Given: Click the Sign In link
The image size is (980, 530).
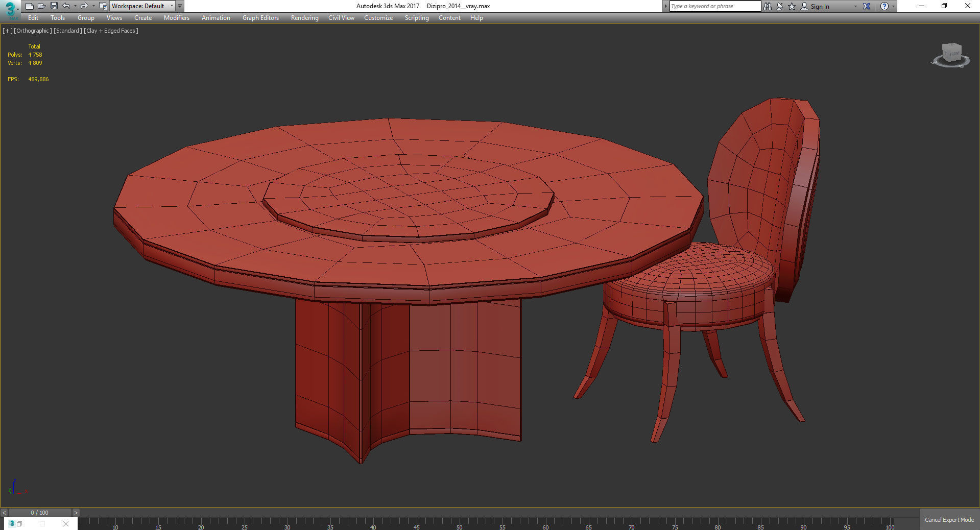Looking at the screenshot, I should click(820, 7).
